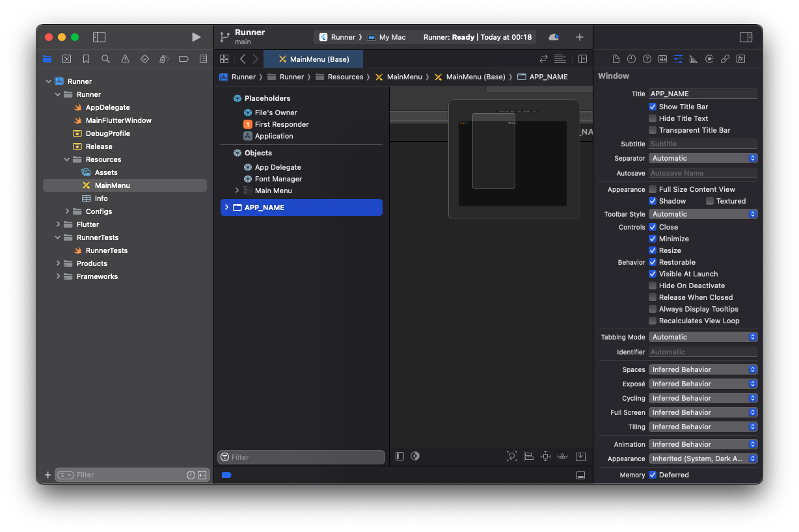Show the Identity inspector
Viewport: 799px width, 532px height.
(x=662, y=59)
